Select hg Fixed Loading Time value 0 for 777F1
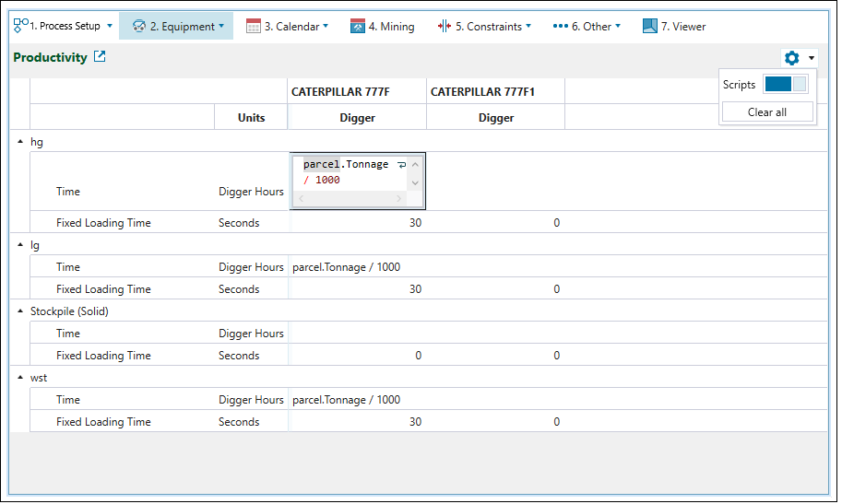 [495, 222]
